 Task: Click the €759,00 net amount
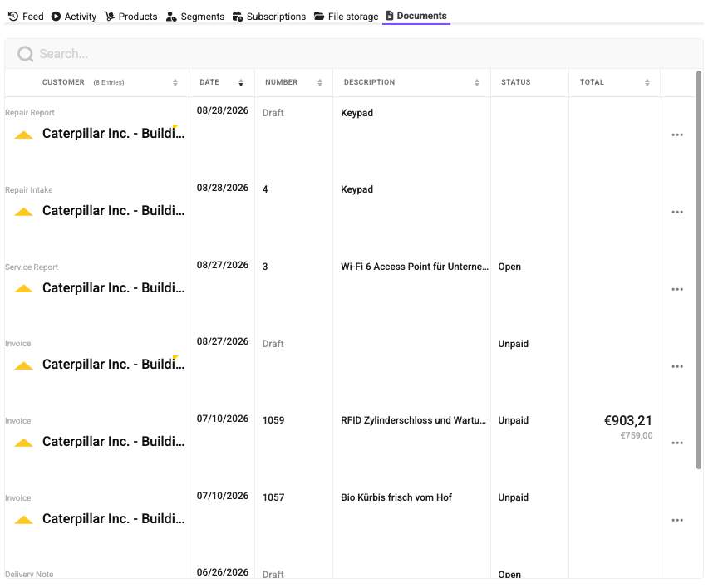point(637,435)
